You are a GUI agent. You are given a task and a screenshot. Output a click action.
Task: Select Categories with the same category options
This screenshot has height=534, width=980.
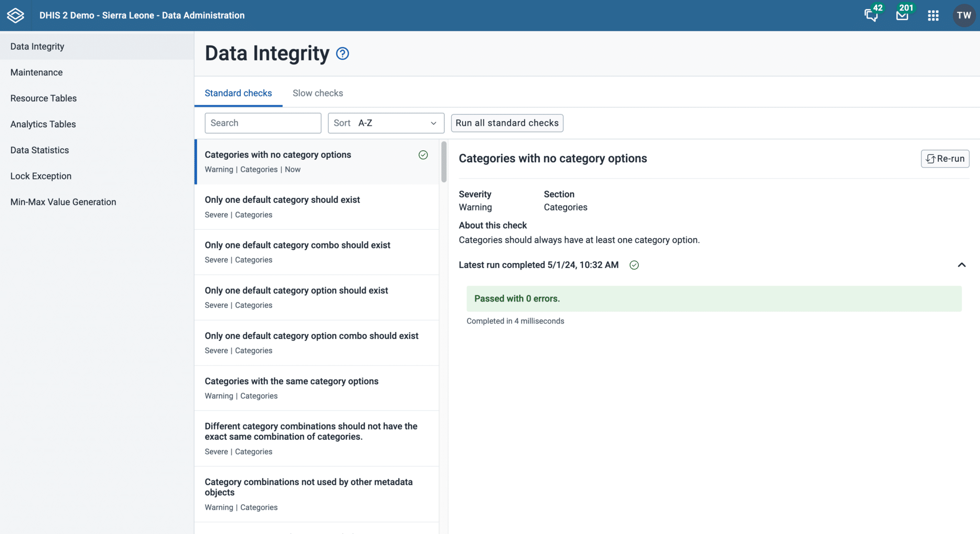316,388
